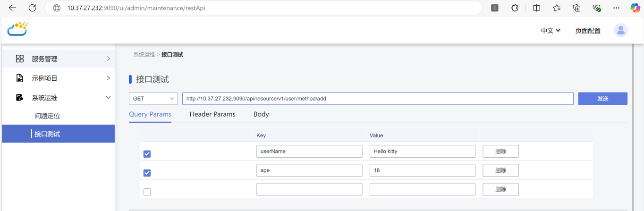Switch to the Header Params tab
The width and height of the screenshot is (644, 211).
click(212, 114)
